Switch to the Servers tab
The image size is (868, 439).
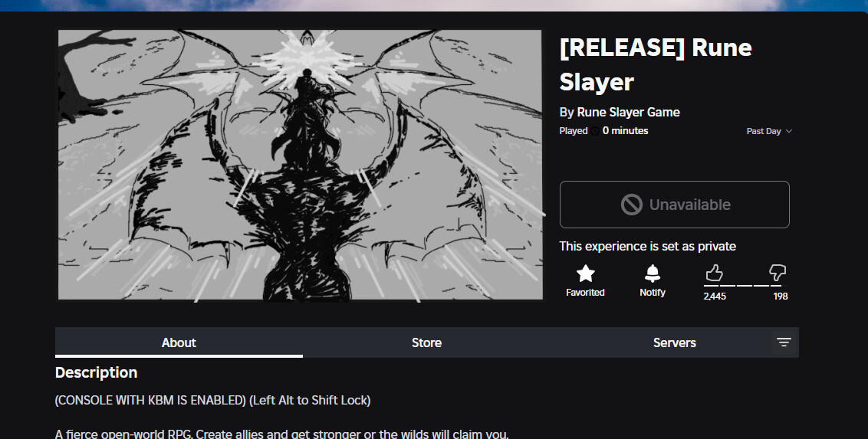(674, 342)
